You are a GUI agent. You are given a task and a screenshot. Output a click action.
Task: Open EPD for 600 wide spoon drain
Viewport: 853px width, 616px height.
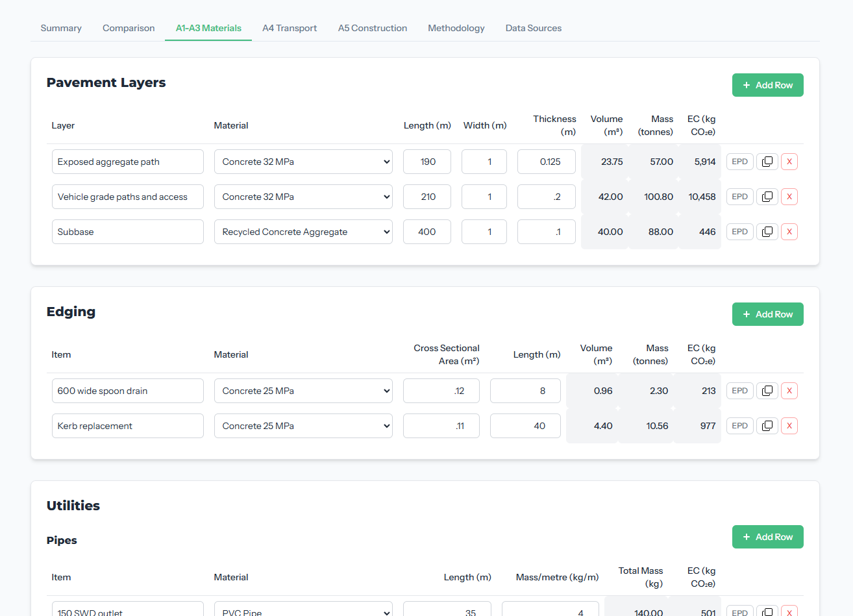(x=740, y=391)
